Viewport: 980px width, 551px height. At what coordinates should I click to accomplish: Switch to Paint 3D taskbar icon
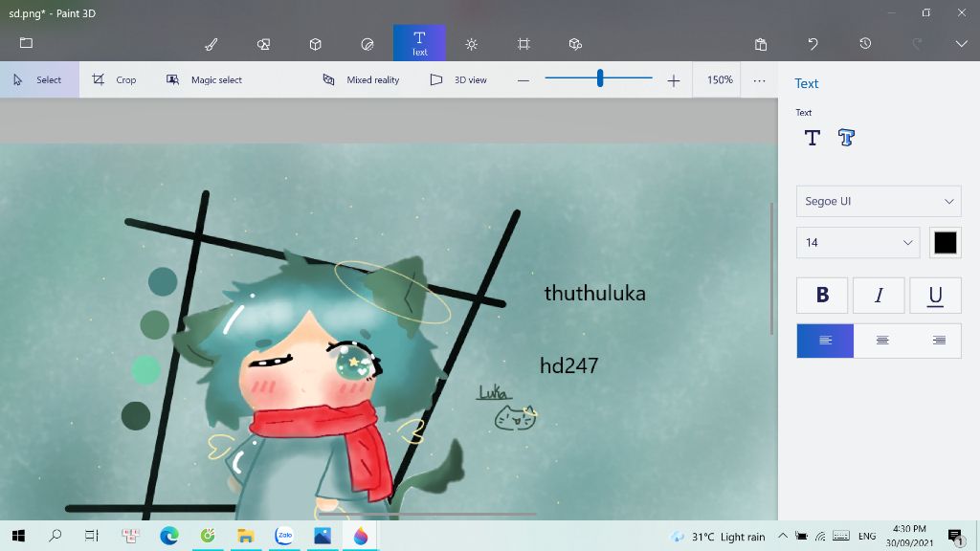coord(361,536)
